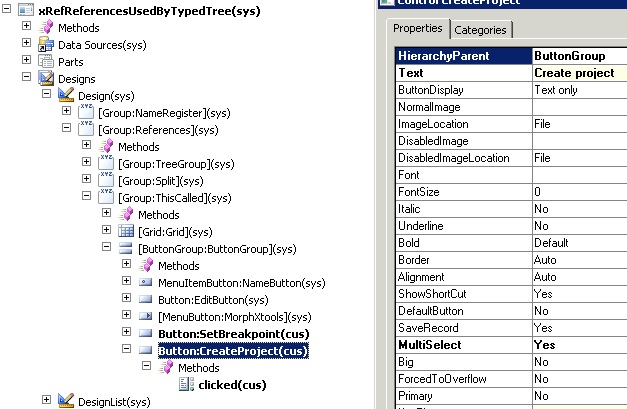Select the [MenuButton:MorphXtools](sys) item
Screen dimensions: 627x409
(235, 317)
